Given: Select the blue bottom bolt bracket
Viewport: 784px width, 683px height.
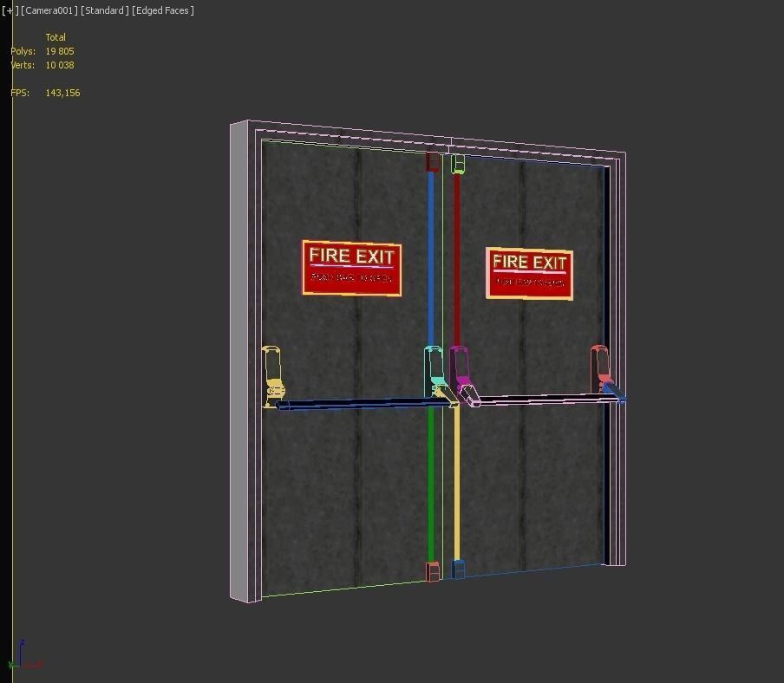Looking at the screenshot, I should [458, 569].
